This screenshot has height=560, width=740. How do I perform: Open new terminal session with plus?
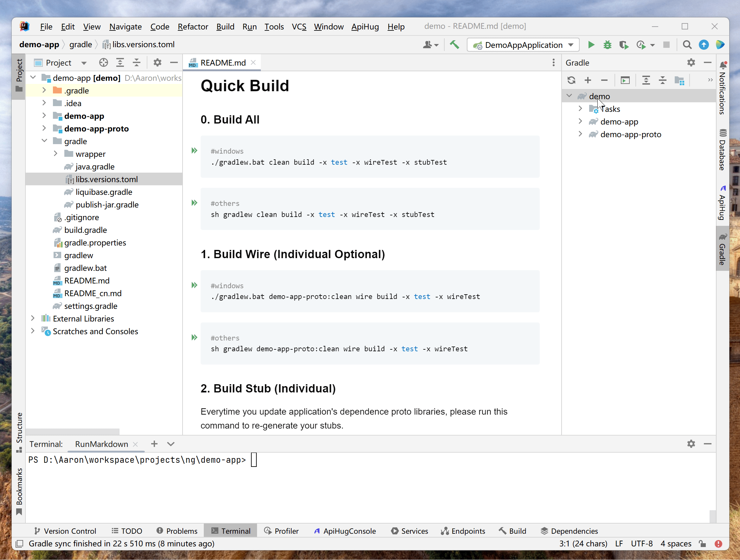coord(154,444)
